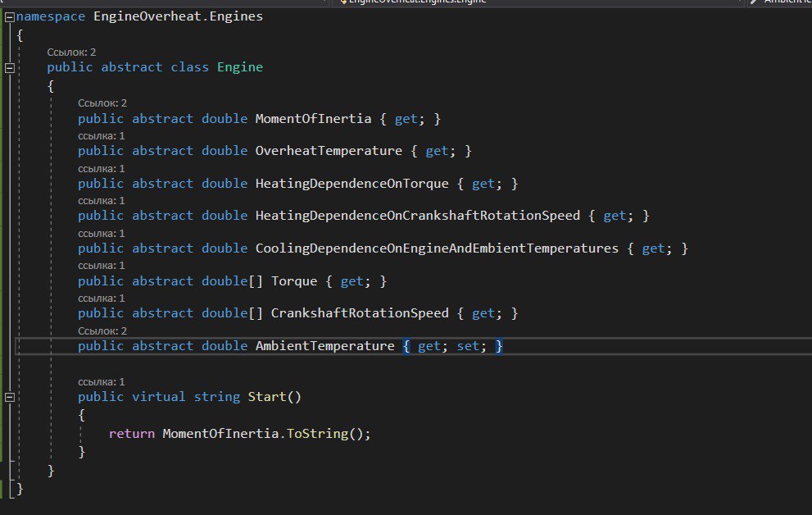Collapse the EngineOverheat.Engines namespace block

[9, 17]
